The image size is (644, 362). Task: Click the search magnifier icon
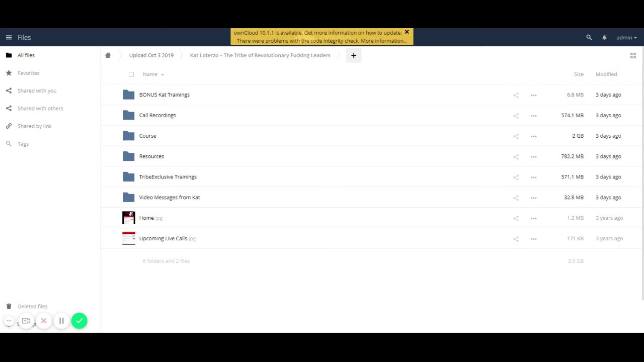pos(589,37)
